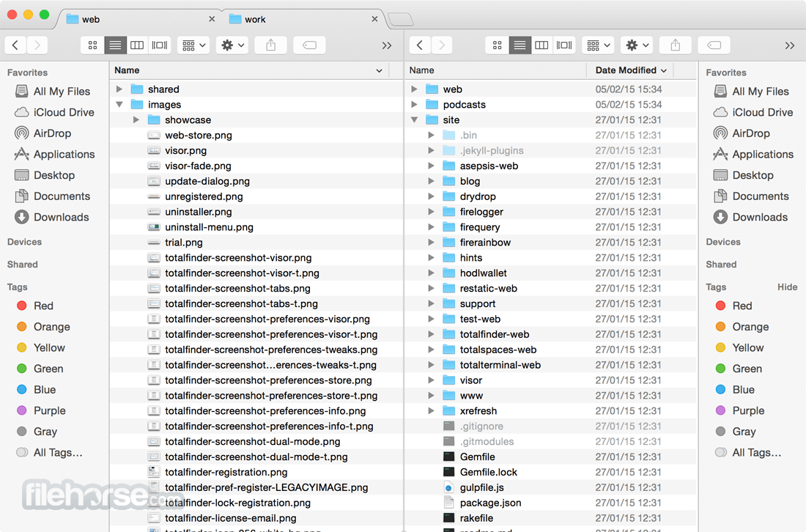Show left pane toolbar overflow items
This screenshot has width=806, height=532.
tap(387, 45)
